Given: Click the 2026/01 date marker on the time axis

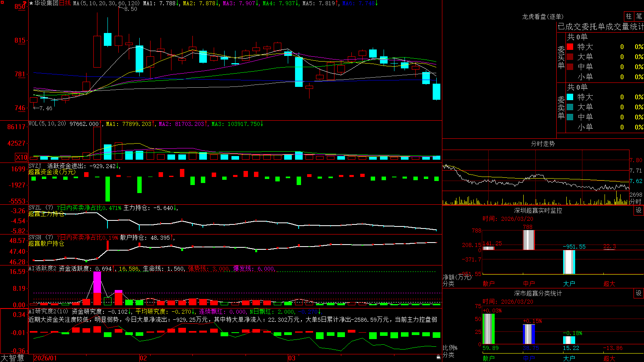Looking at the screenshot, I should [x=45, y=358].
